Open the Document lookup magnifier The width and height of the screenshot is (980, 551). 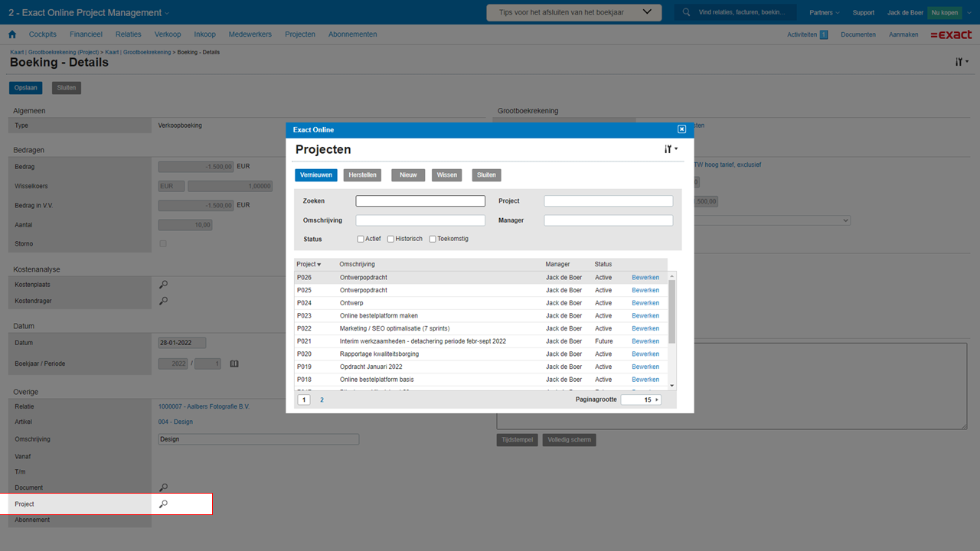(x=163, y=487)
